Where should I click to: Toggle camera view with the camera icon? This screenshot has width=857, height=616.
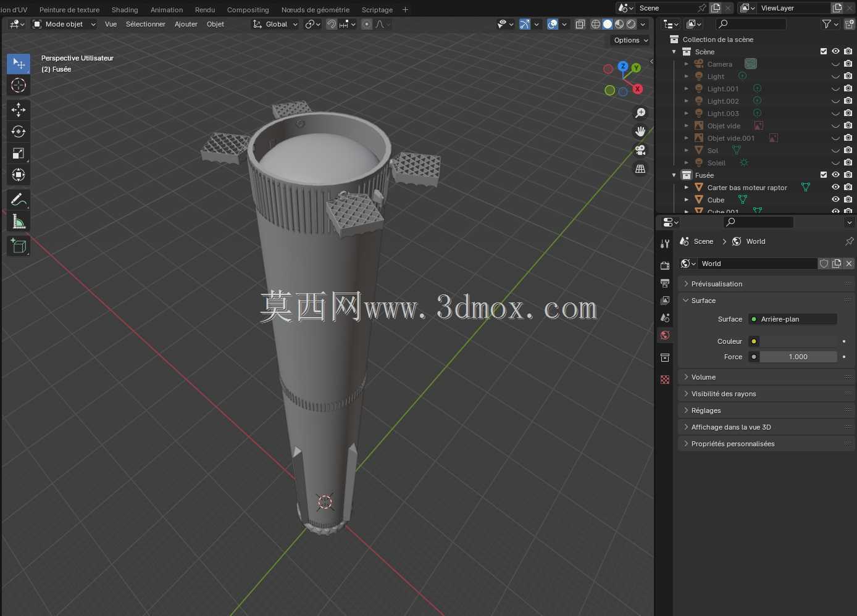click(640, 150)
